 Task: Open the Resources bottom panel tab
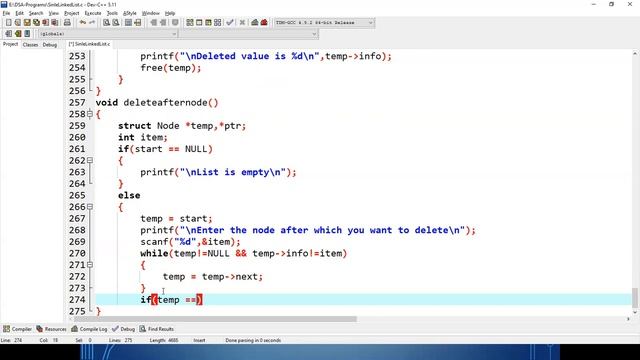pos(51,329)
